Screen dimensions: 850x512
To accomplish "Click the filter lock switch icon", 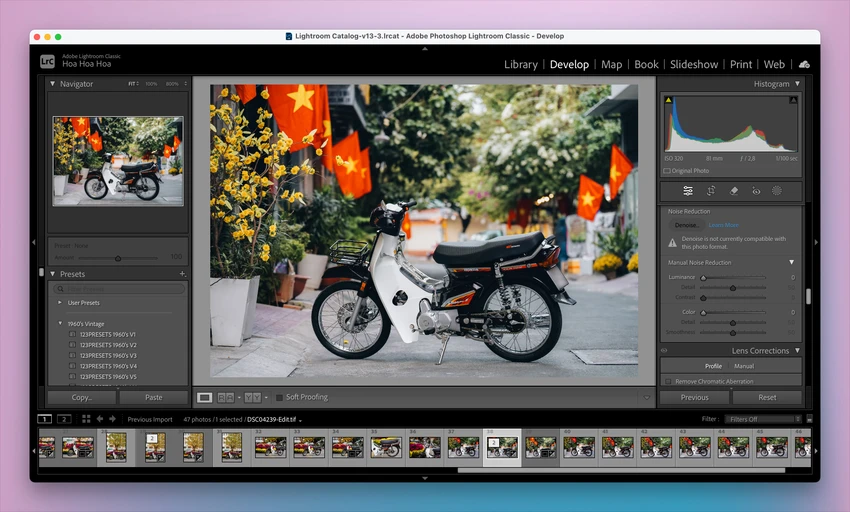I will click(x=809, y=419).
